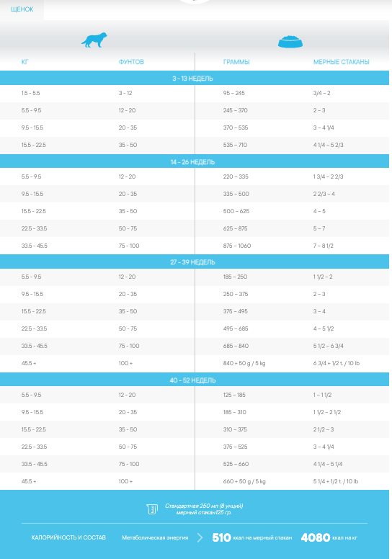The width and height of the screenshot is (392, 559).
Task: Click the 95 – 245 grams cell
Action: [x=234, y=93]
